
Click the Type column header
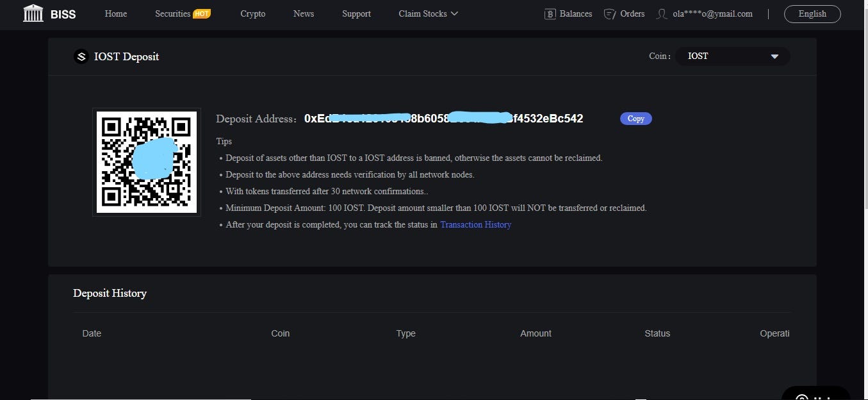tap(405, 333)
